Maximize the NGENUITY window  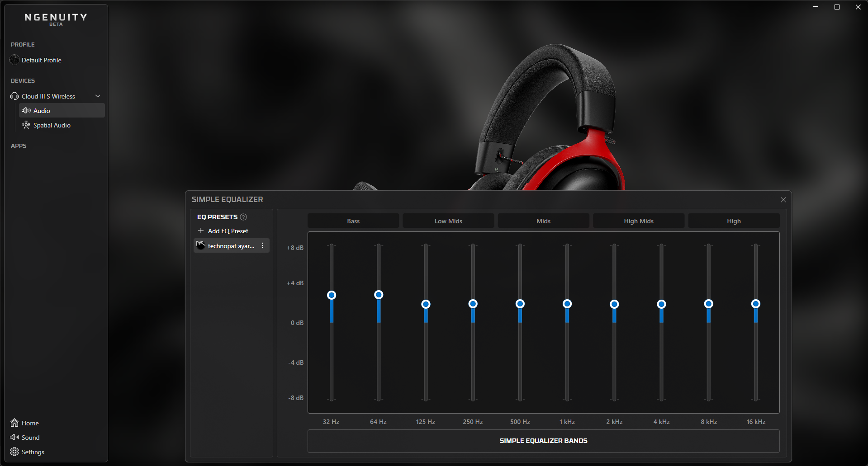(x=837, y=7)
